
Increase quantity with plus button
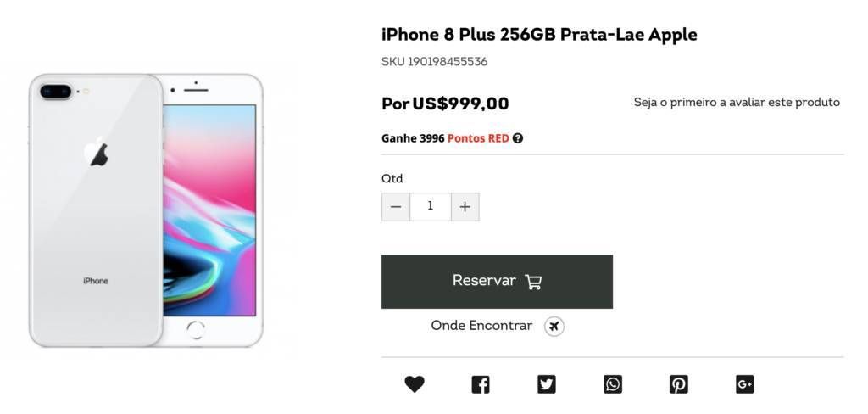point(465,207)
